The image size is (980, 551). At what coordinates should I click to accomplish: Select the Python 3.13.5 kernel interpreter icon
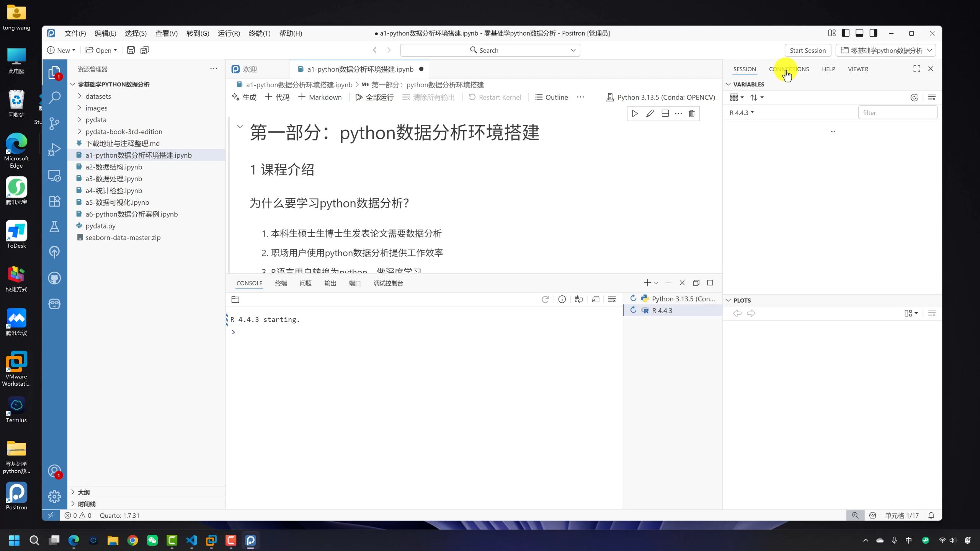pos(610,97)
